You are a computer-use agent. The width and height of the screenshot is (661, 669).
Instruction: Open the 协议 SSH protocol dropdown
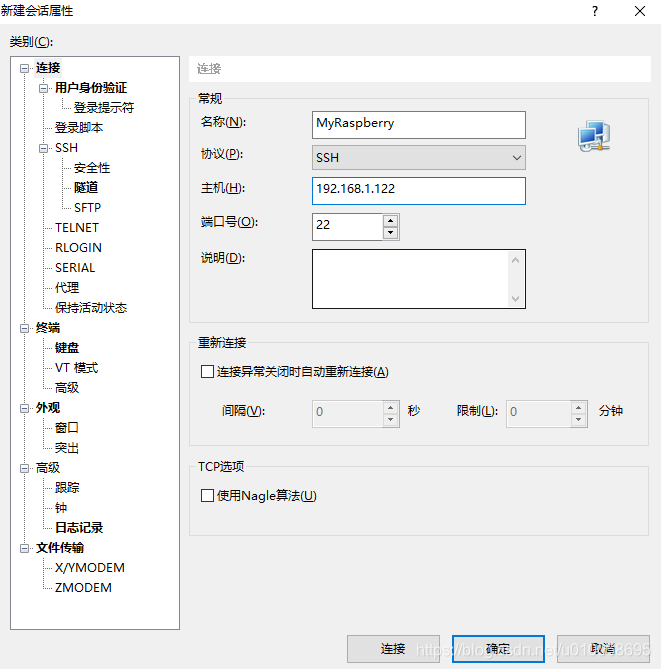[x=419, y=157]
